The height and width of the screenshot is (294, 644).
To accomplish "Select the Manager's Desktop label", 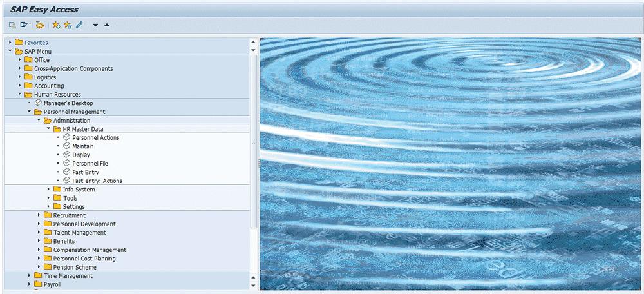I will pyautogui.click(x=69, y=103).
